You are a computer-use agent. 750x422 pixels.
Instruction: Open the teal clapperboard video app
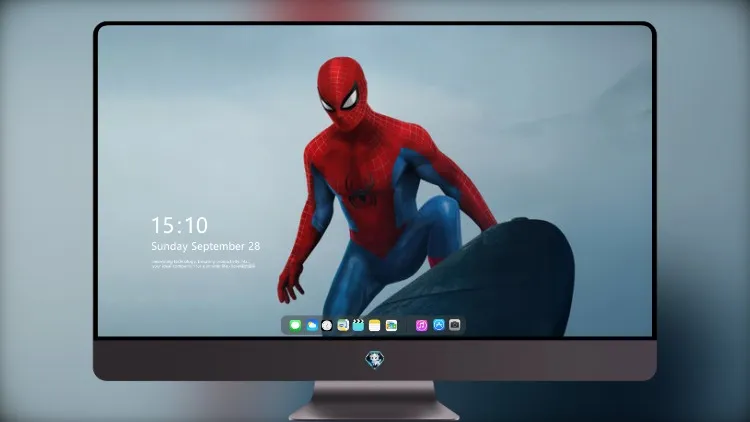tap(358, 325)
